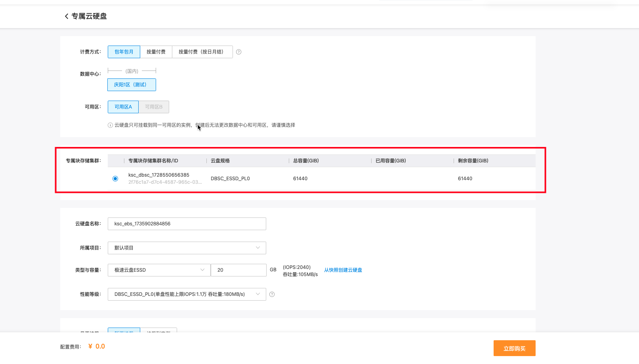
Task: Click the DBSC_ESSD_PL0 spec cell in table
Action: click(230, 179)
